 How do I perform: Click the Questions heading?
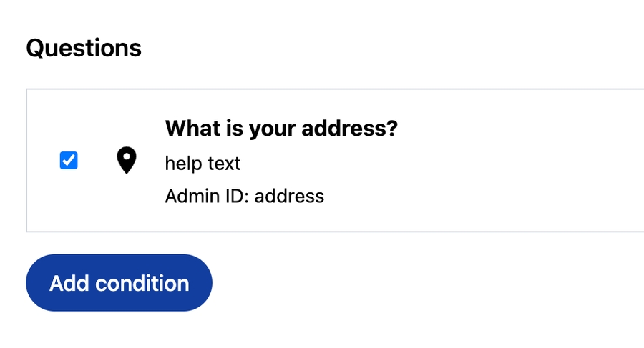pos(84,48)
